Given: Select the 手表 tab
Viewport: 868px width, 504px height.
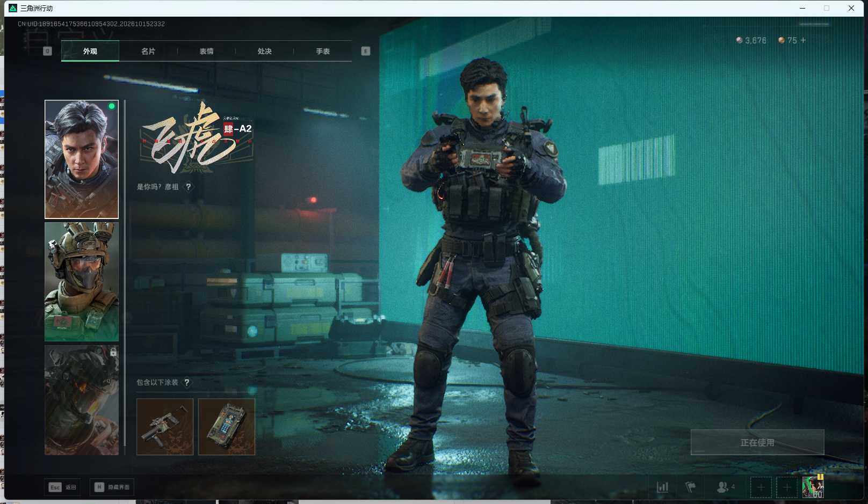Looking at the screenshot, I should [x=323, y=51].
